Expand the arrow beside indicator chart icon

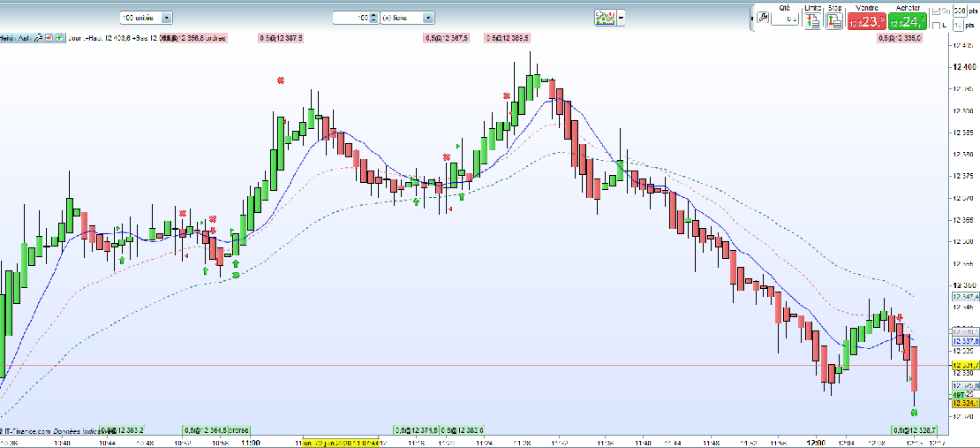point(621,18)
